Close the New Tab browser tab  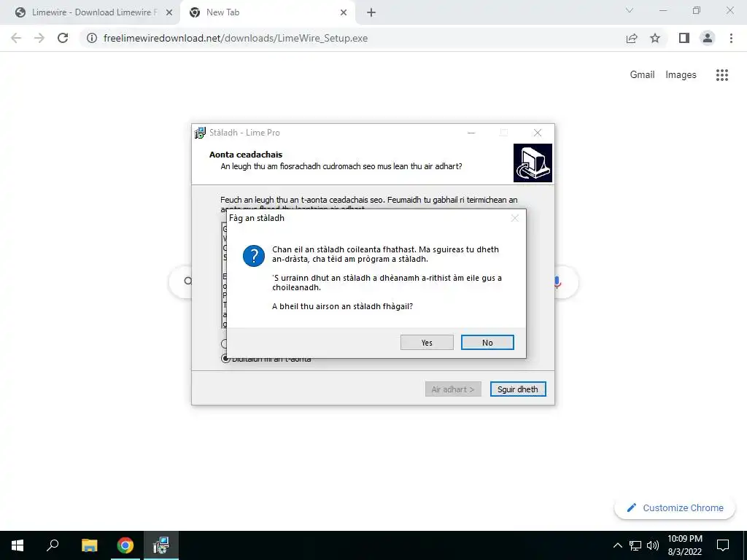(x=344, y=12)
